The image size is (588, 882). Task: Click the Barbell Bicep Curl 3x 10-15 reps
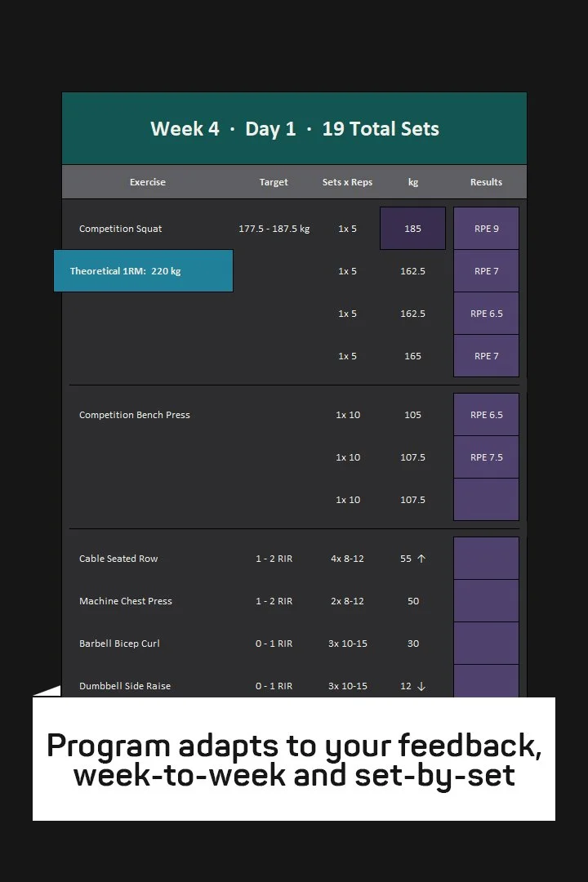pyautogui.click(x=348, y=644)
